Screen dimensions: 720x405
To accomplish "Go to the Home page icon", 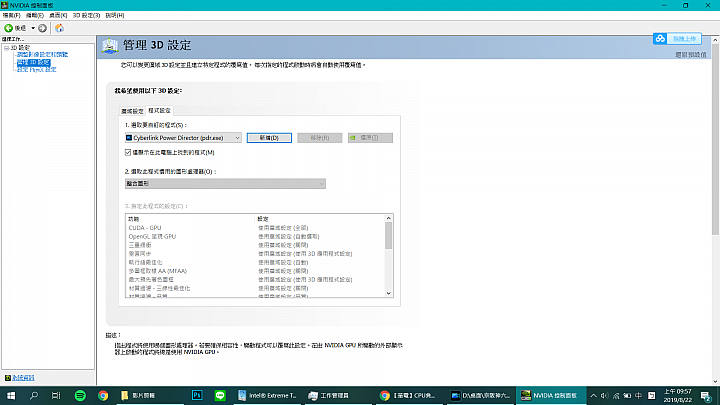I will click(59, 28).
